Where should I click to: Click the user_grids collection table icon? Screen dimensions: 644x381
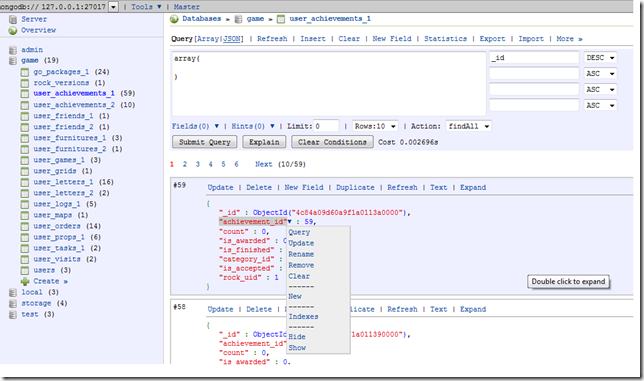tap(25, 171)
